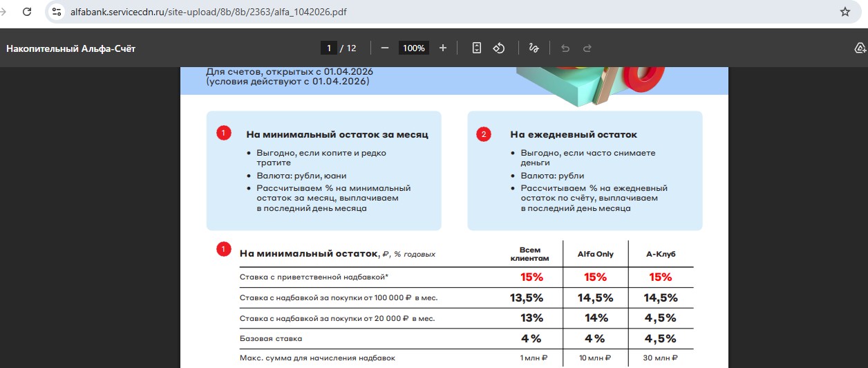Save the PDF to Google Drive

pos(860,48)
